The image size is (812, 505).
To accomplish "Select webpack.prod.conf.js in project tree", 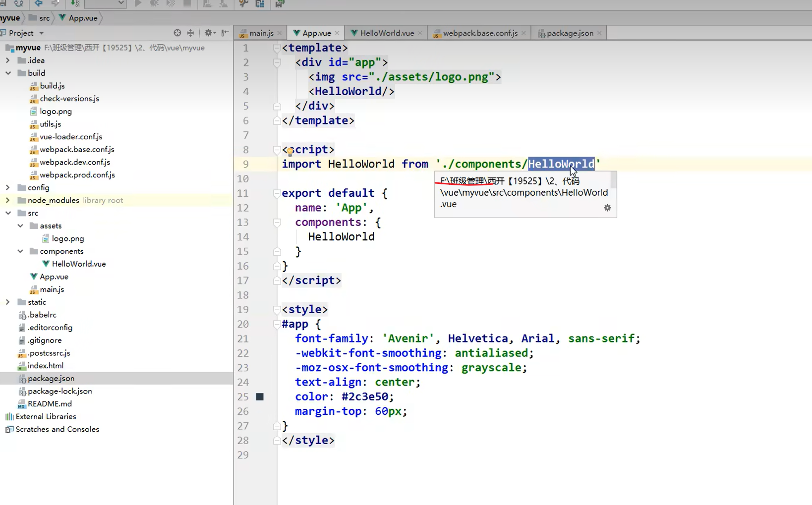I will click(x=77, y=175).
